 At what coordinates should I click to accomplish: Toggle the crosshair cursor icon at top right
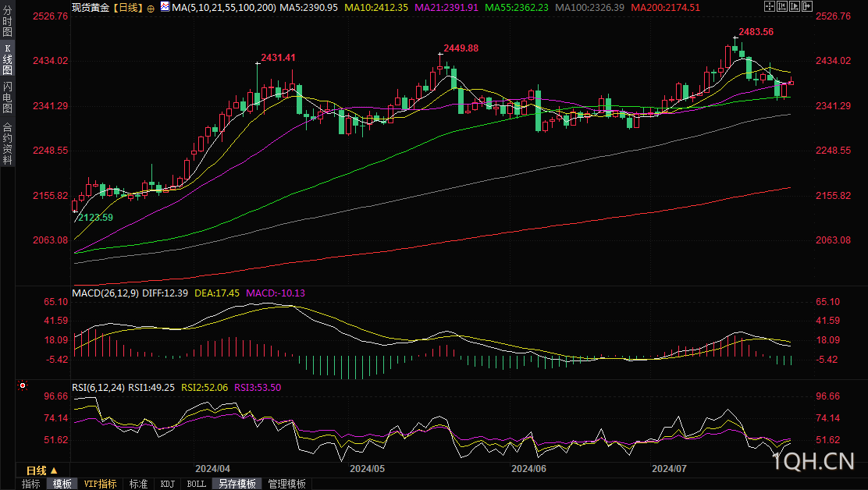click(770, 7)
